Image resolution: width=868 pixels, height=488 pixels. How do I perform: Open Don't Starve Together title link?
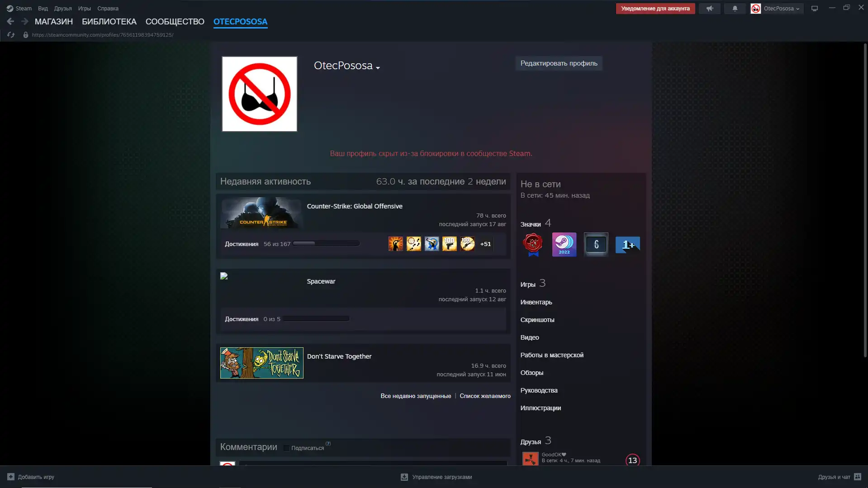point(339,356)
